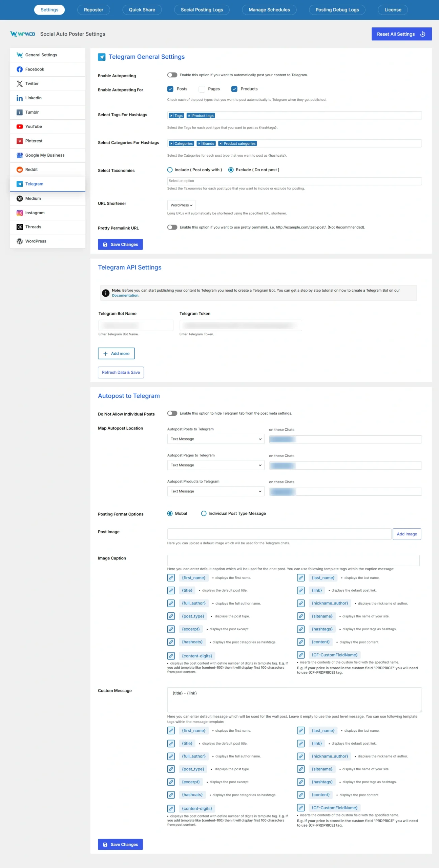
Task: Click the Telegram paper-plane icon in sidebar
Action: [20, 184]
